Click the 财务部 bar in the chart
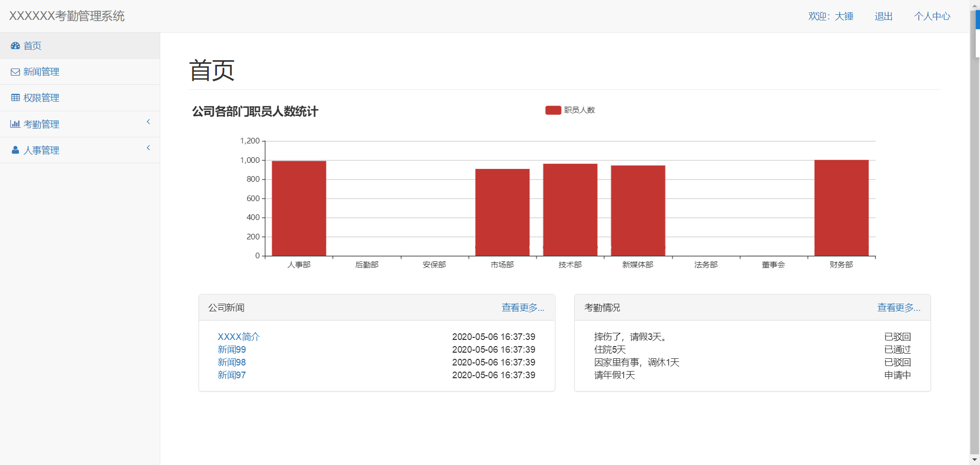The image size is (980, 465). coord(842,208)
